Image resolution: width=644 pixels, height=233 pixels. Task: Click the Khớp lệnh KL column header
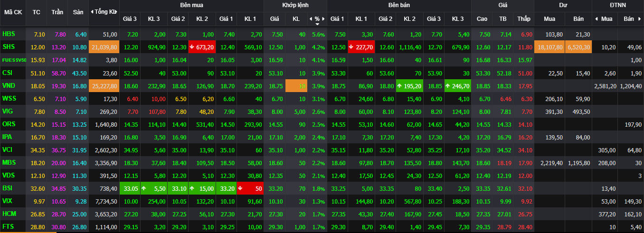(x=296, y=19)
